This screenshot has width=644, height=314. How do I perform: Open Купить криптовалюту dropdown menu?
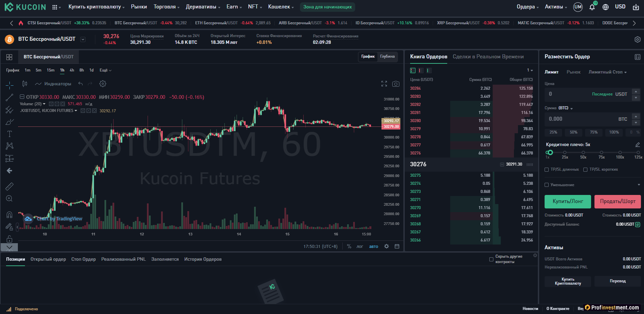[x=96, y=7]
